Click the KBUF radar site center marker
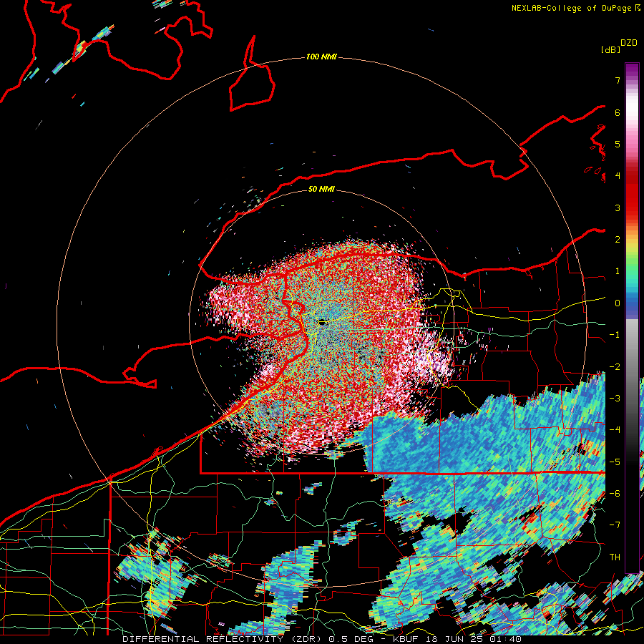644x644 pixels. (323, 323)
